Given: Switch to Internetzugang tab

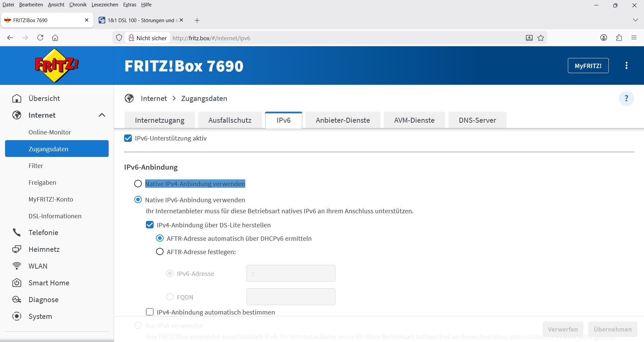Looking at the screenshot, I should coord(160,120).
